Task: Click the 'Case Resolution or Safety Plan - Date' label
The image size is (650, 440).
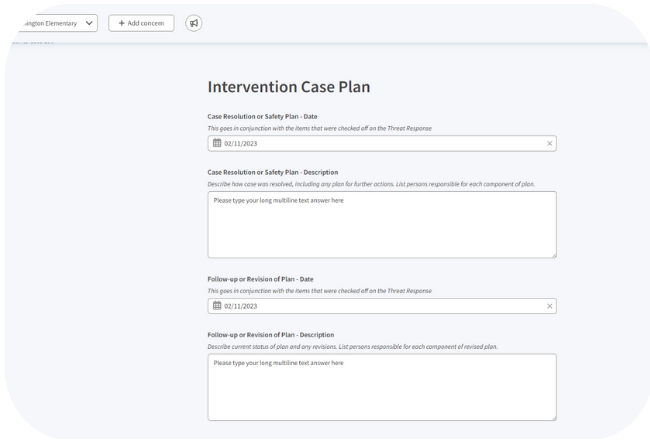Action: (262, 116)
